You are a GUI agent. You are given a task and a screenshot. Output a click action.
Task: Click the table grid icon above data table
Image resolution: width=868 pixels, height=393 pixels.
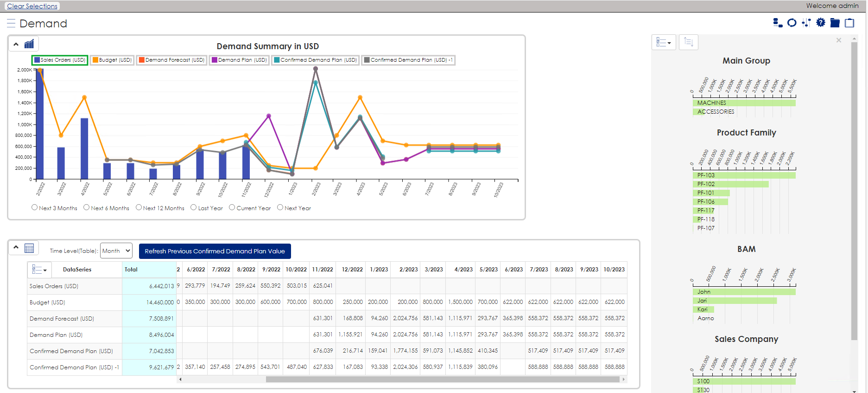(x=29, y=248)
